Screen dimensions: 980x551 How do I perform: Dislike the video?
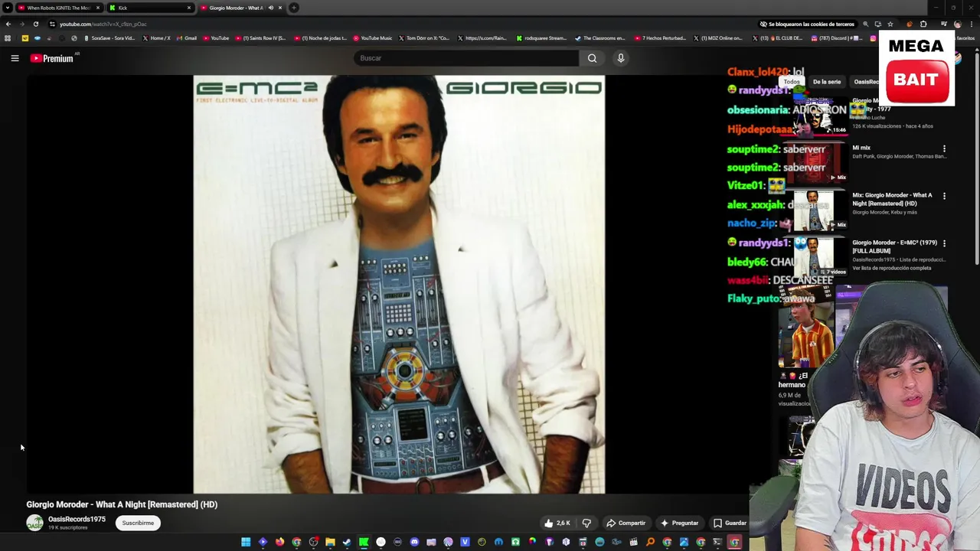[586, 523]
